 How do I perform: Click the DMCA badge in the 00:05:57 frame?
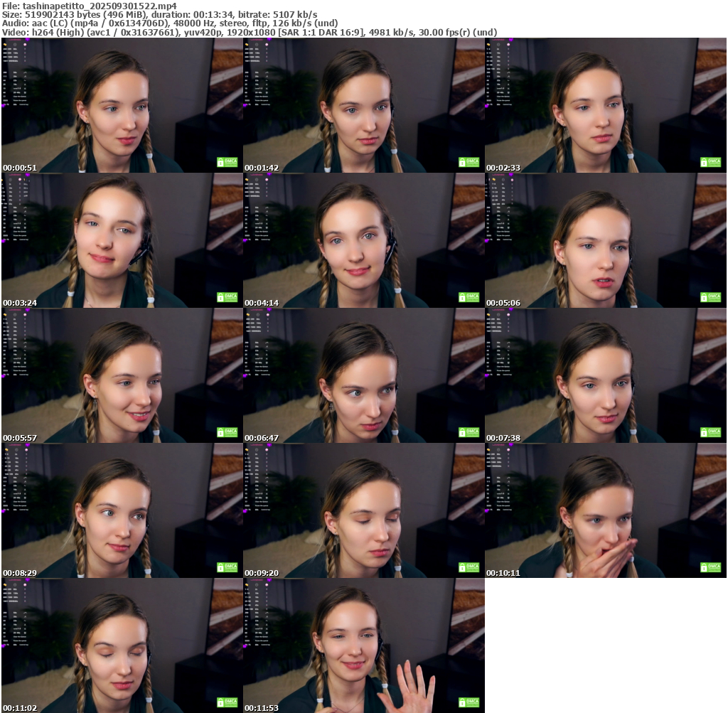point(227,432)
